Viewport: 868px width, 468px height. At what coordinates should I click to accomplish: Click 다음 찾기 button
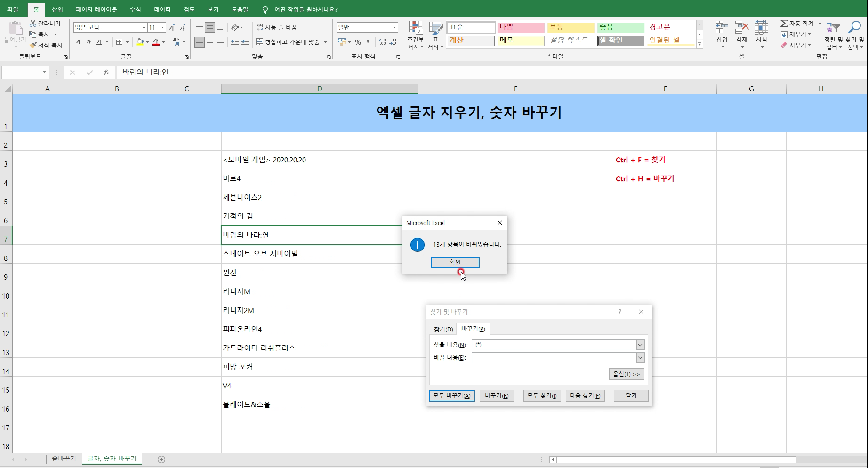click(x=585, y=395)
